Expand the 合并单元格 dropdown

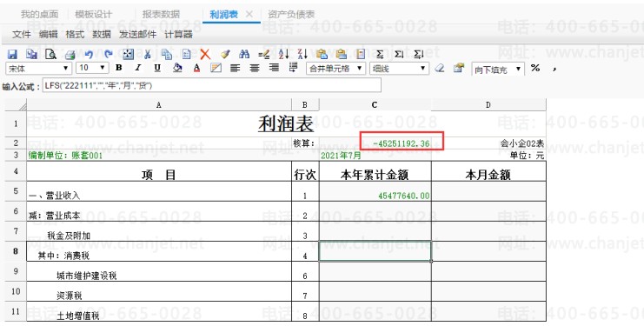335,69
